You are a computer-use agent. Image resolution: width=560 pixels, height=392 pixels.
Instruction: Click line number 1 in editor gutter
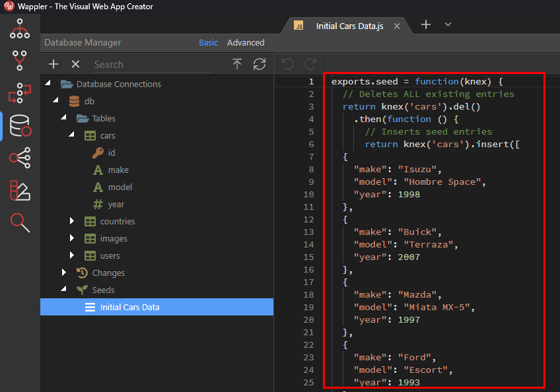312,82
